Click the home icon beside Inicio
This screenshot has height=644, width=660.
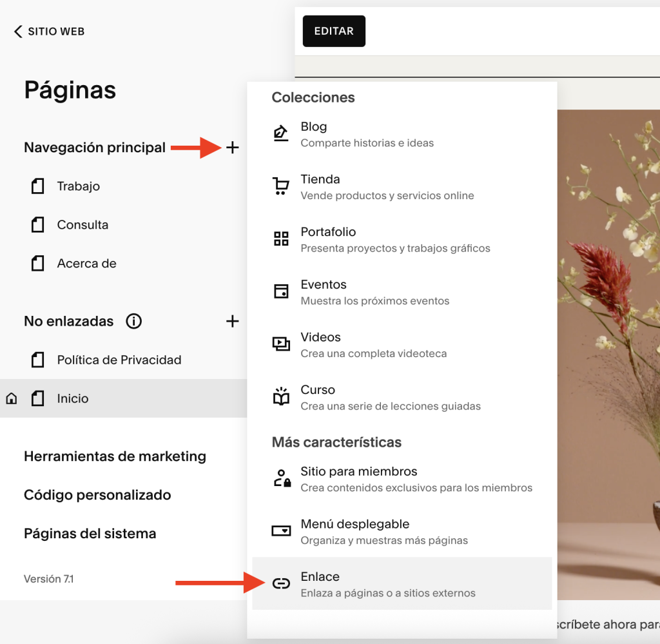(x=12, y=398)
